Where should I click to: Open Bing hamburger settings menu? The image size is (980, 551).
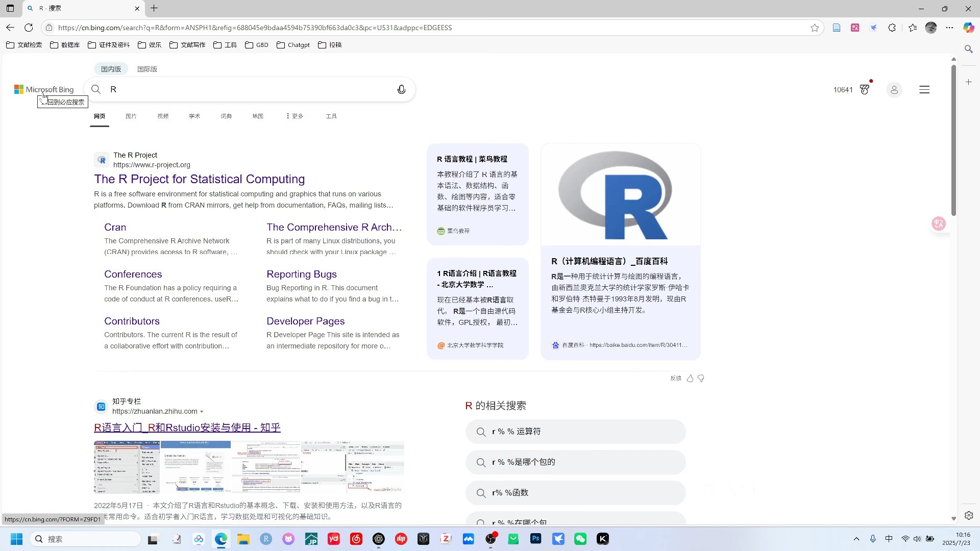[x=924, y=89]
